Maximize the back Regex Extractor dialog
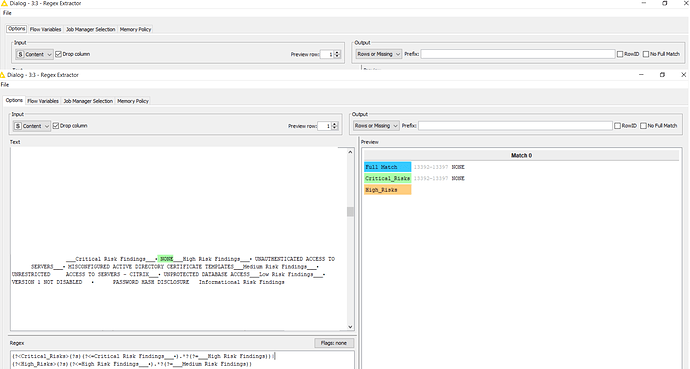690x369 pixels. (664, 3)
